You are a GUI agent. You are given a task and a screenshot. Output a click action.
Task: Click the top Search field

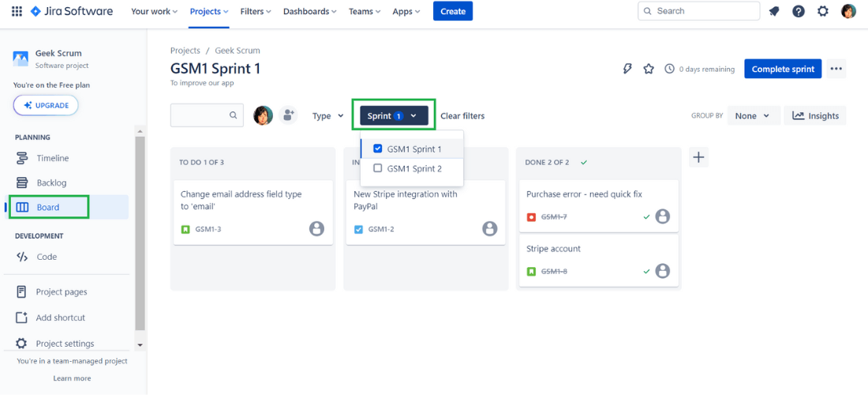[698, 11]
